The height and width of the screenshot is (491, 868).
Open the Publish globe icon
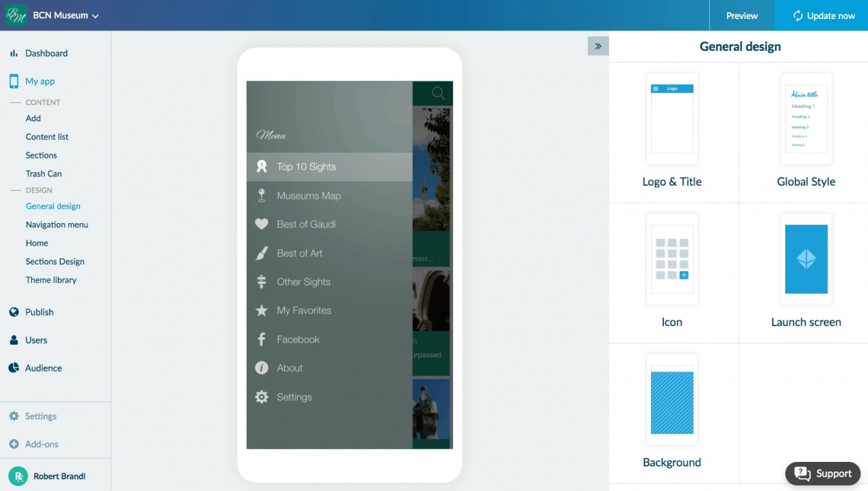pyautogui.click(x=13, y=312)
